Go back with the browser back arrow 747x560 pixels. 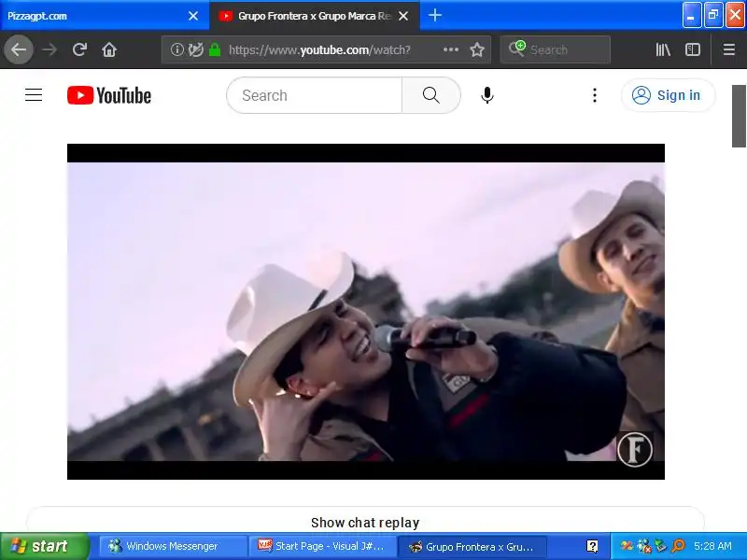[19, 49]
